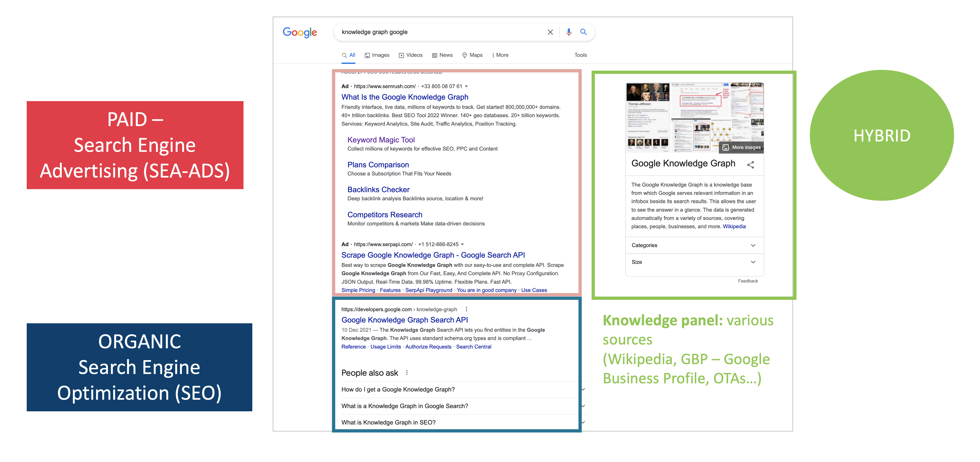
Task: Submit search with the magnifier icon
Action: point(583,32)
